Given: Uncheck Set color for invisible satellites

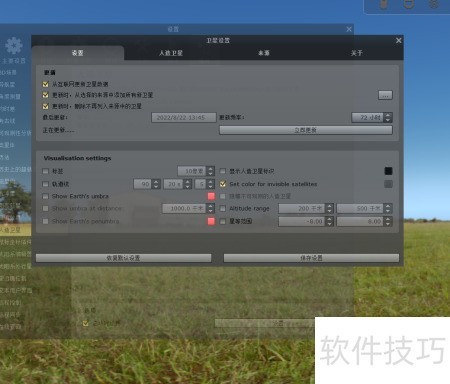Looking at the screenshot, I should coord(223,184).
